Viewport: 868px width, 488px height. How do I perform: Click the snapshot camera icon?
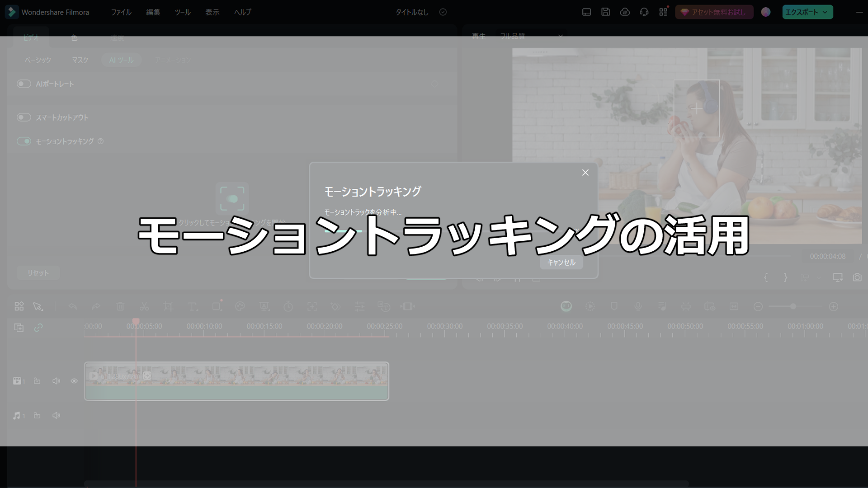click(857, 277)
